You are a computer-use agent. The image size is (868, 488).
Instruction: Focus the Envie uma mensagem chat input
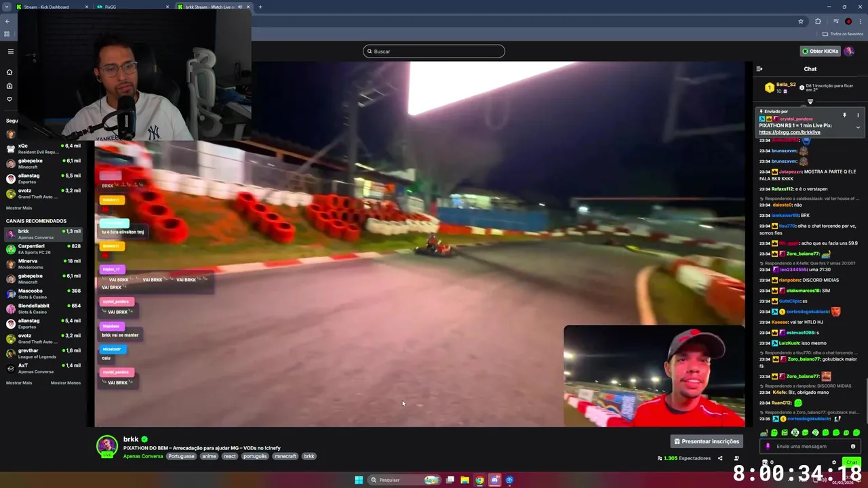810,446
